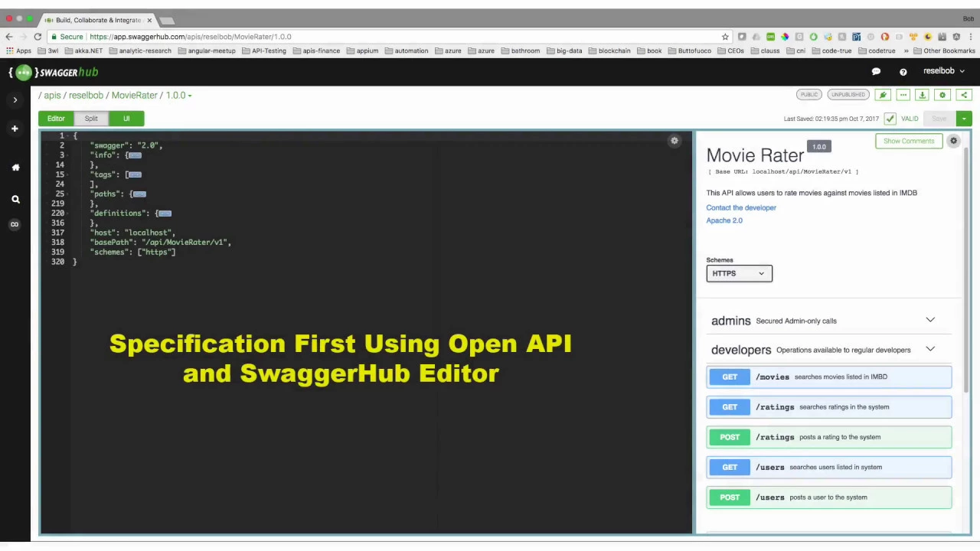Toggle the PUBLIC visibility badge
Image resolution: width=980 pixels, height=551 pixels.
[809, 95]
